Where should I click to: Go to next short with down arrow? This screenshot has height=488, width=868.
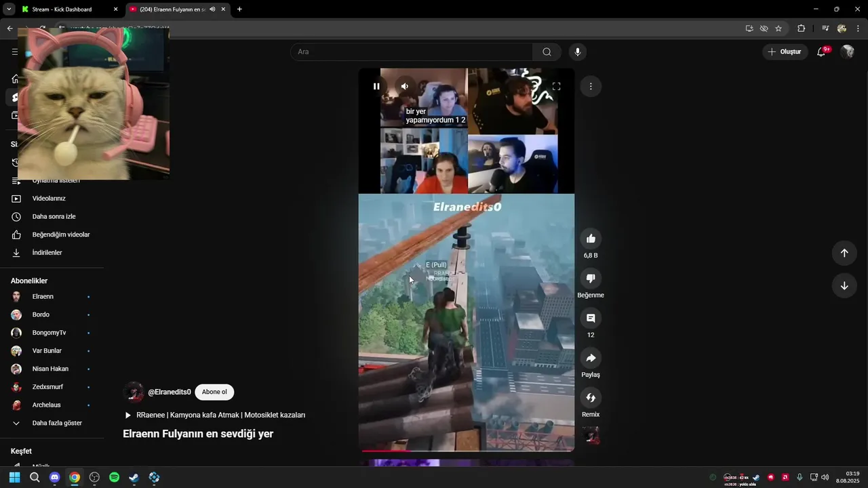844,285
